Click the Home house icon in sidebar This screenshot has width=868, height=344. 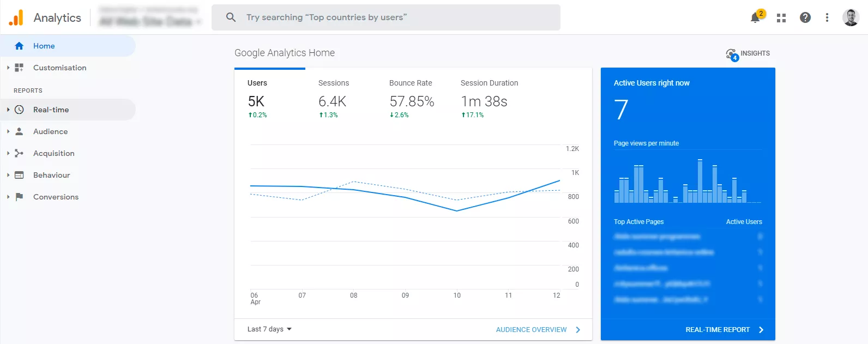19,46
